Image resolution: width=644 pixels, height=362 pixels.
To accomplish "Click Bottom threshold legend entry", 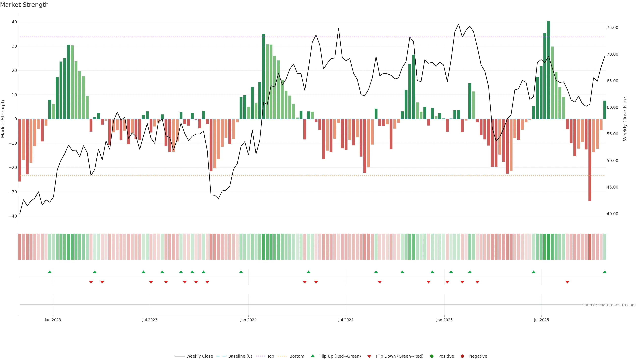I will pos(297,356).
